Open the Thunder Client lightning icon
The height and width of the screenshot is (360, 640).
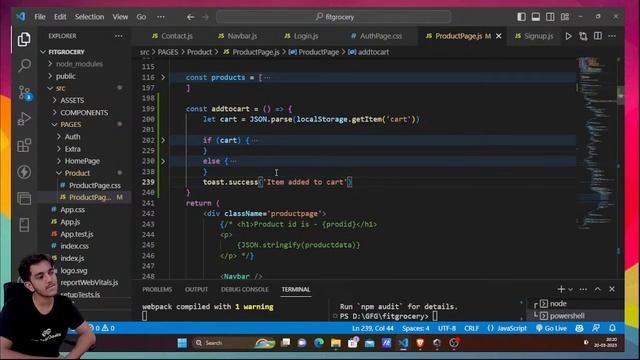[24, 172]
